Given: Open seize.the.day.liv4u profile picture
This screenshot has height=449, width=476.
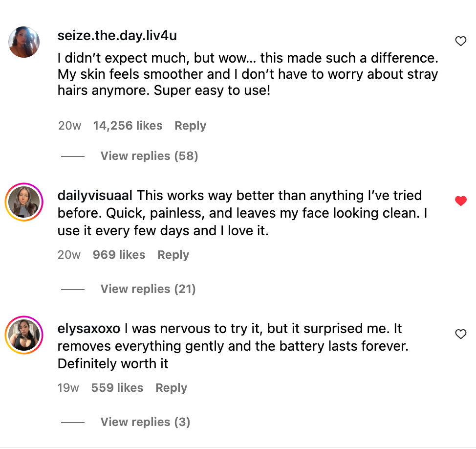Looking at the screenshot, I should [24, 42].
